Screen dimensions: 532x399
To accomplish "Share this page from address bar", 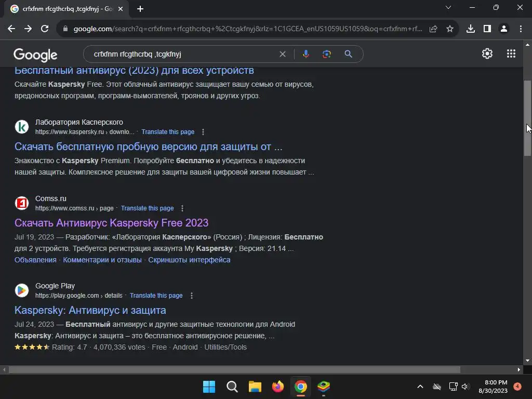I will (x=433, y=29).
